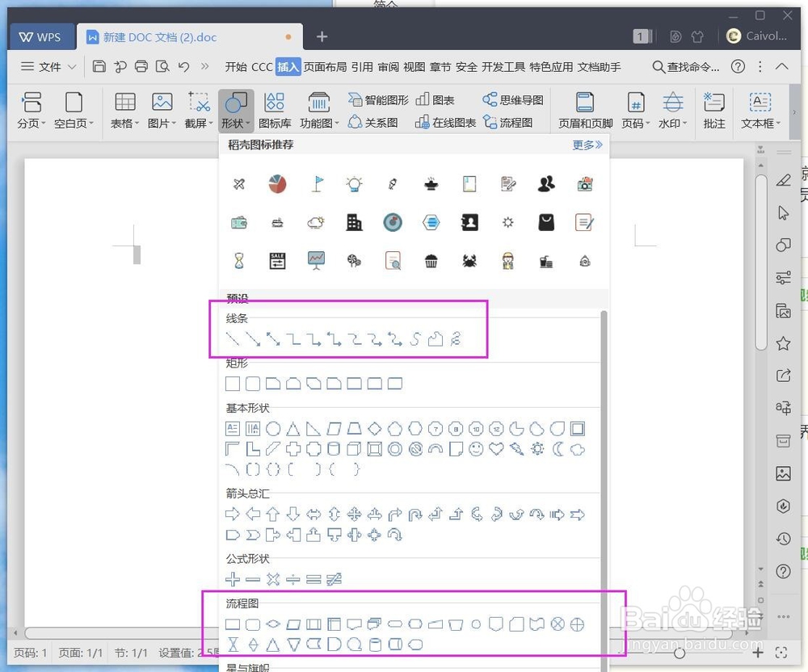Select the flag recommended icon

tap(318, 184)
